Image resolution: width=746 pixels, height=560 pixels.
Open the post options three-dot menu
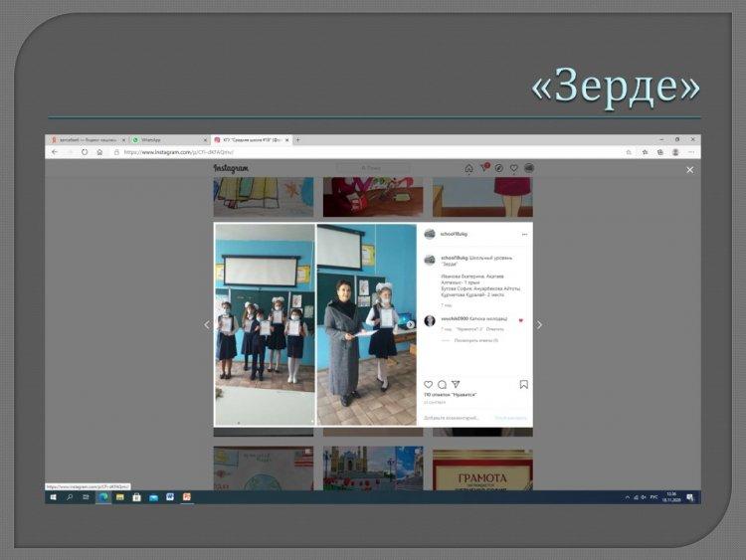[524, 234]
